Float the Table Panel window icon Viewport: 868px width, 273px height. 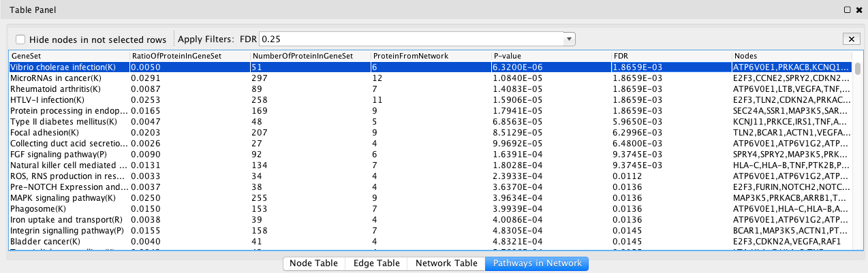(x=847, y=10)
